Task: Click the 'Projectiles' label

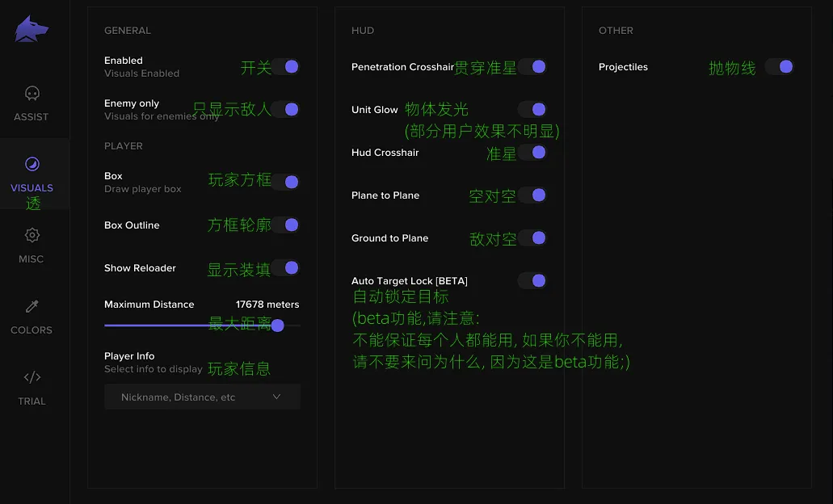Action: pyautogui.click(x=623, y=67)
